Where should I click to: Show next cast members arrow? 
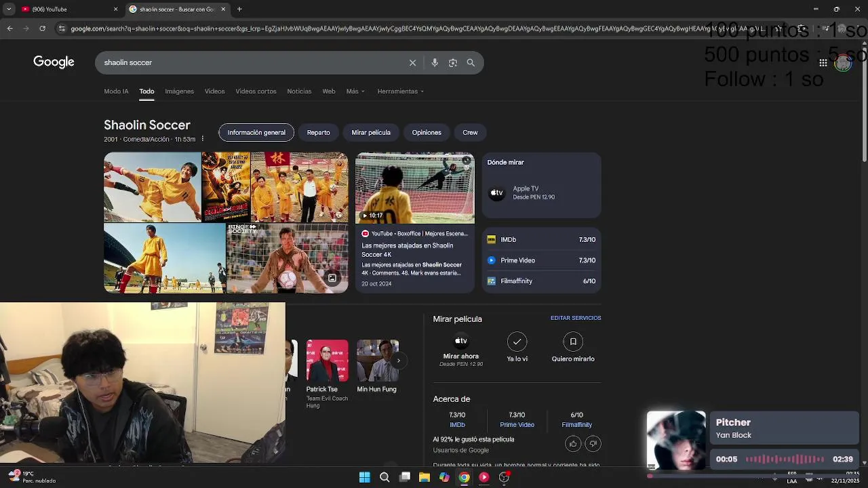tap(399, 361)
